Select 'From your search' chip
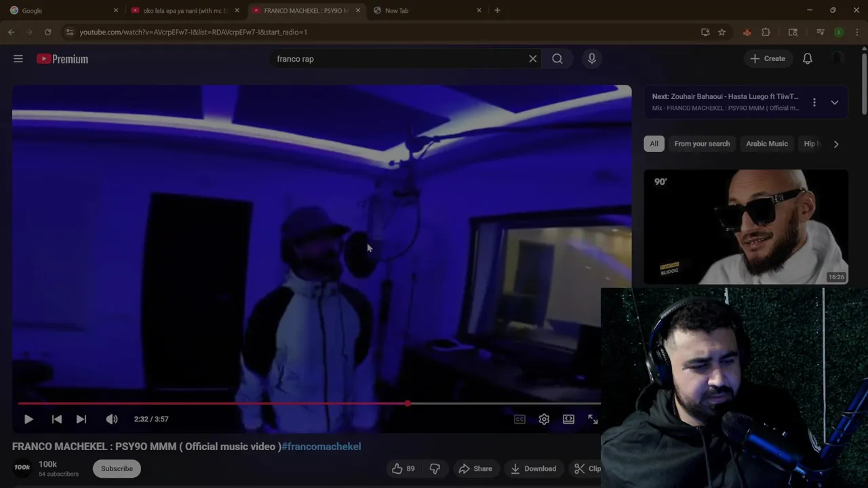The height and width of the screenshot is (488, 868). tap(702, 144)
